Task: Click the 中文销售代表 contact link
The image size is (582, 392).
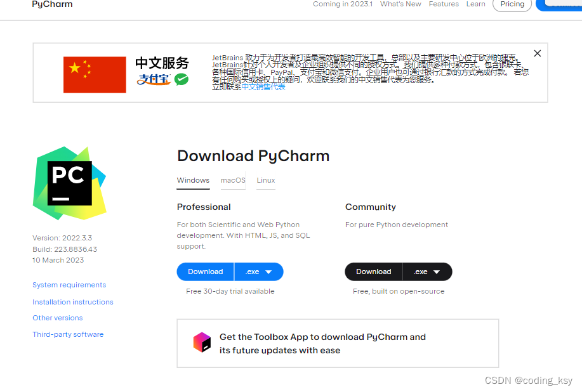Action: (x=263, y=87)
